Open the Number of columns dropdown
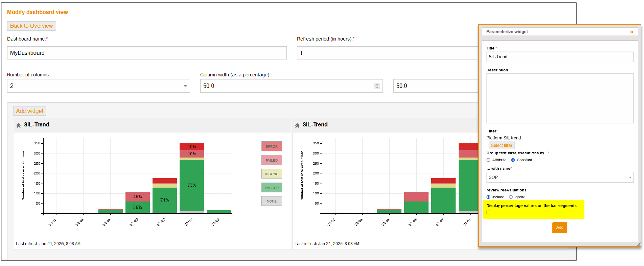The height and width of the screenshot is (266, 644). coord(98,86)
